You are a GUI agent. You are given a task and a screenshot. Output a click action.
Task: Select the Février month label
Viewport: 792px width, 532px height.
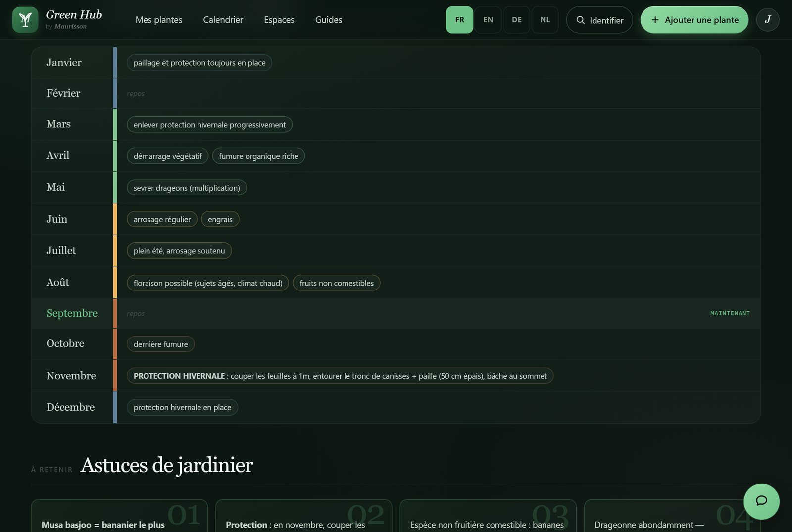[x=63, y=93]
